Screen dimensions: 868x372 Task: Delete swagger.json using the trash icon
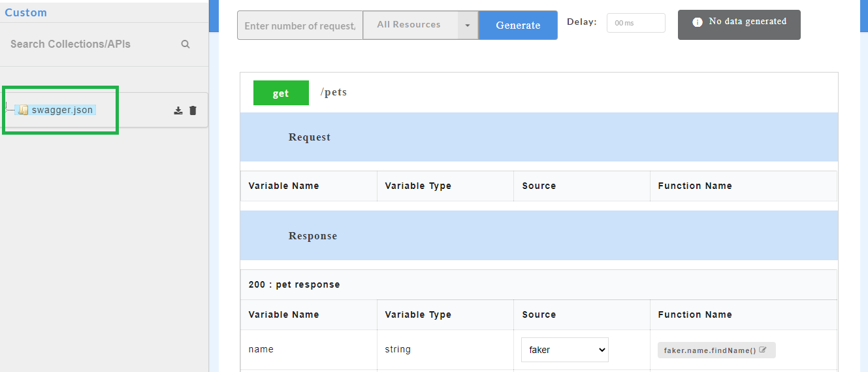[193, 110]
